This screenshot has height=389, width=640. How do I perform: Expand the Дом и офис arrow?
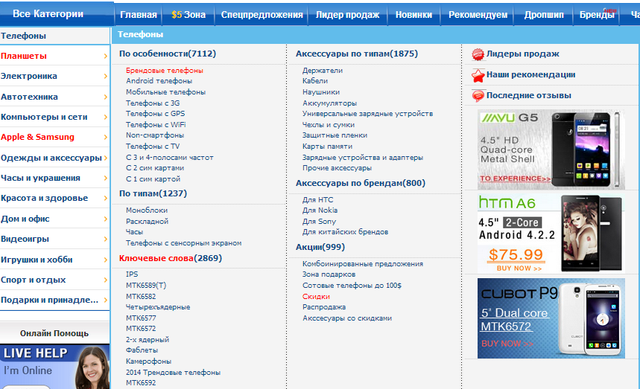pyautogui.click(x=105, y=219)
